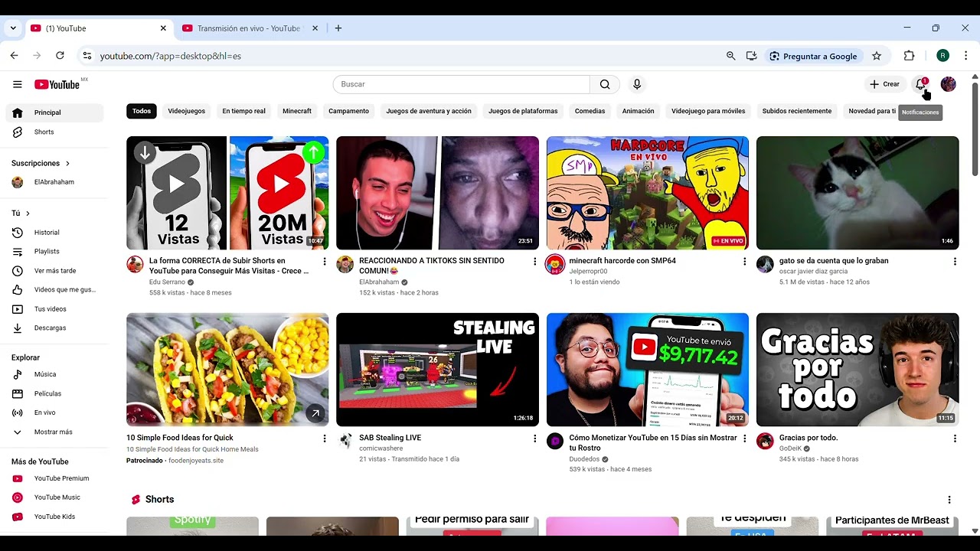Select the En tiempo real chip
The height and width of the screenshot is (551, 980).
[x=243, y=111]
